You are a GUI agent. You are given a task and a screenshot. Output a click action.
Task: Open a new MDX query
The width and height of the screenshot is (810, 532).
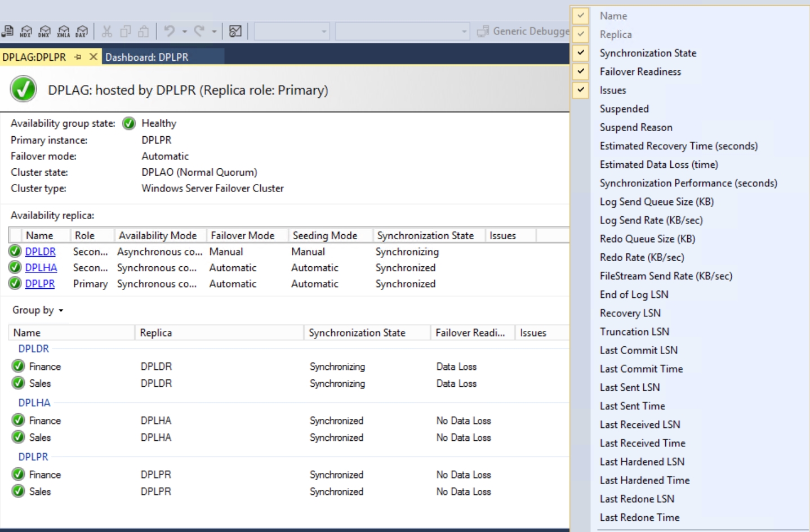click(x=26, y=32)
